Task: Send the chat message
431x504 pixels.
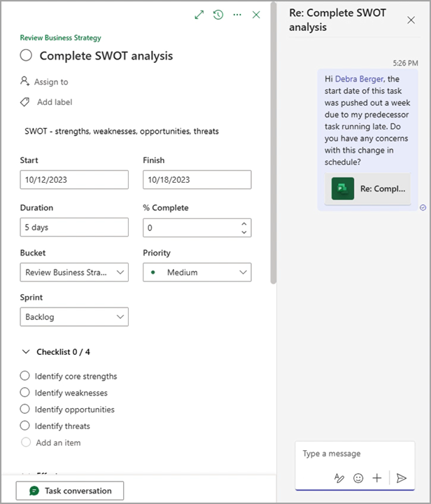Action: (x=401, y=478)
